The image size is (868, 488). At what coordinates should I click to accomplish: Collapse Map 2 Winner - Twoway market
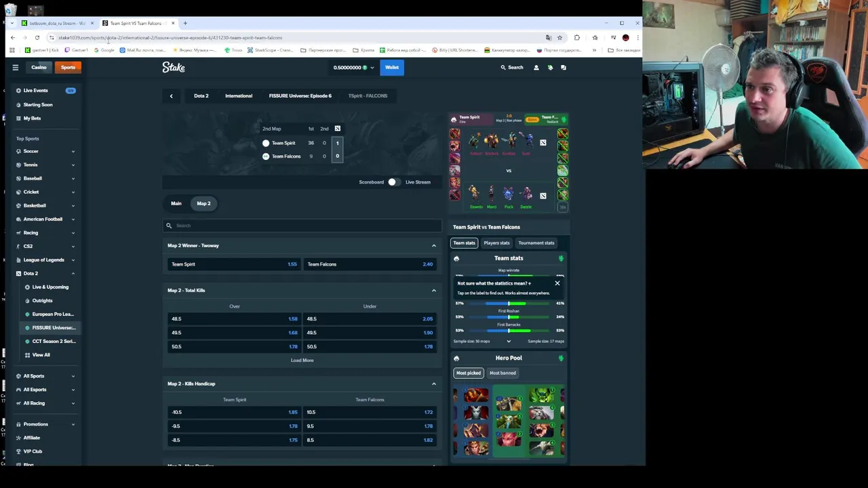click(434, 245)
